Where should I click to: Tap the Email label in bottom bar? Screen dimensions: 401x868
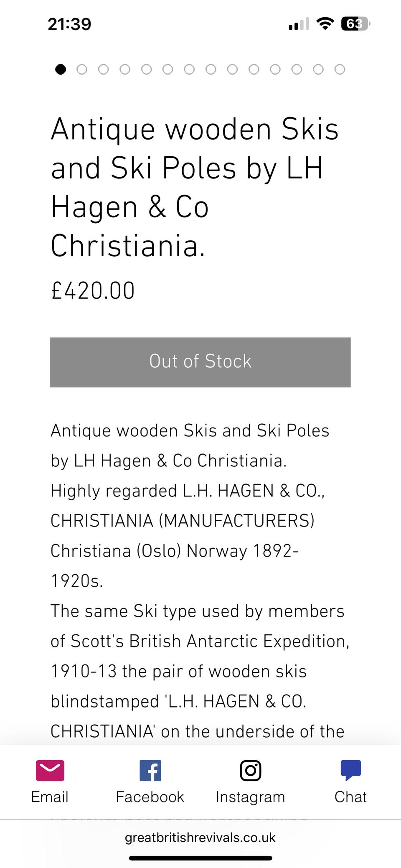[x=50, y=797]
